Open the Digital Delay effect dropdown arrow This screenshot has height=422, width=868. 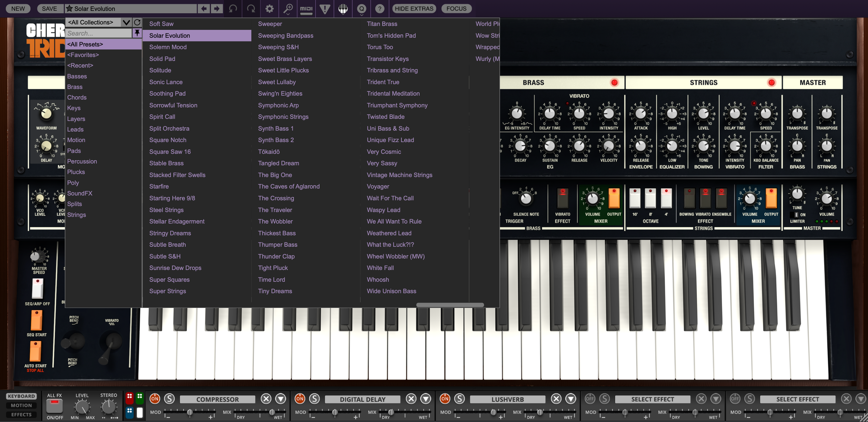point(426,399)
